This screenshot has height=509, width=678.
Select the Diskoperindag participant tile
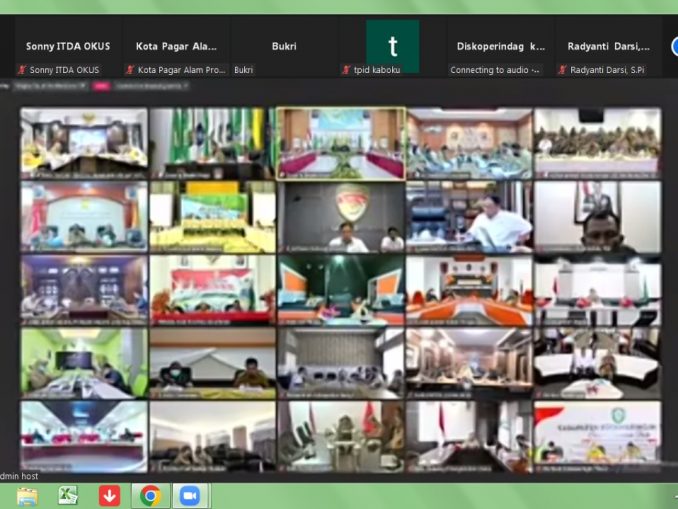click(500, 46)
